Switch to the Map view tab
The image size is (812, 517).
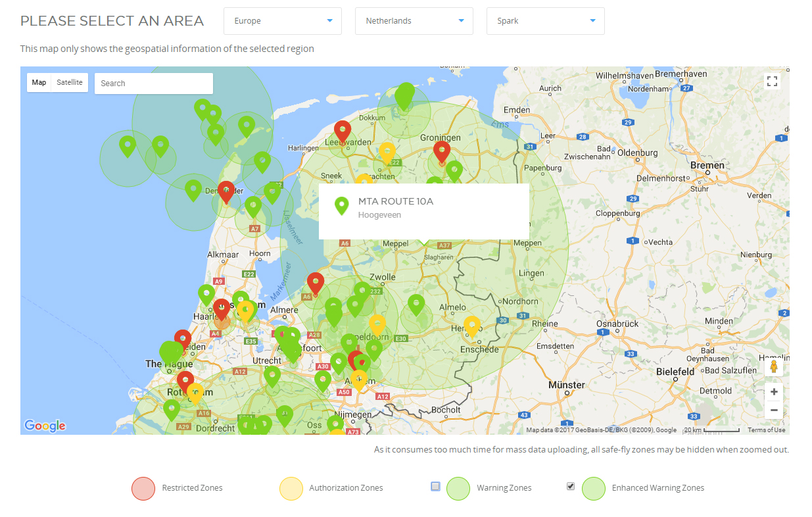coord(39,82)
